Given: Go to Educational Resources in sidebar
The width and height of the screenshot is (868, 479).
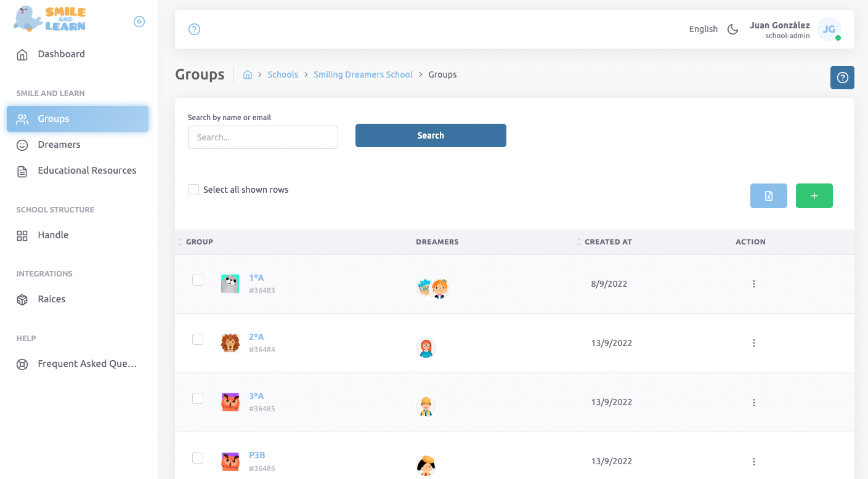Looking at the screenshot, I should [x=87, y=171].
